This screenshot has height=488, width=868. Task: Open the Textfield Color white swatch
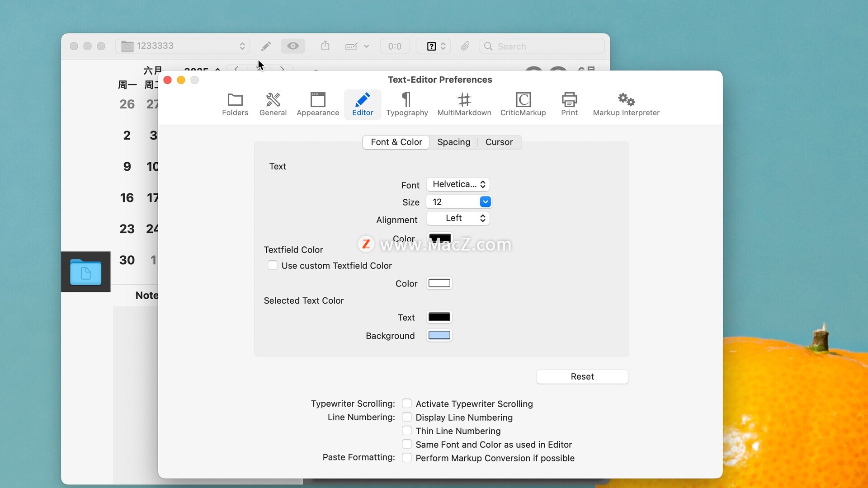pos(439,283)
